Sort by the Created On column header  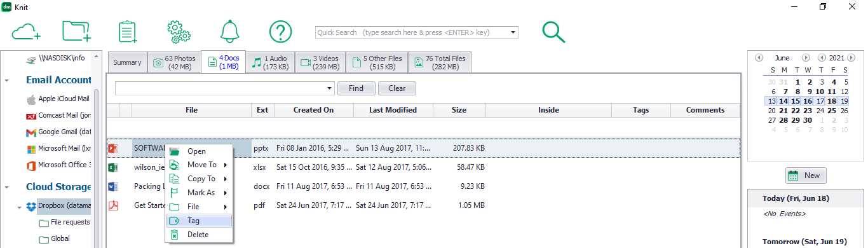click(313, 110)
